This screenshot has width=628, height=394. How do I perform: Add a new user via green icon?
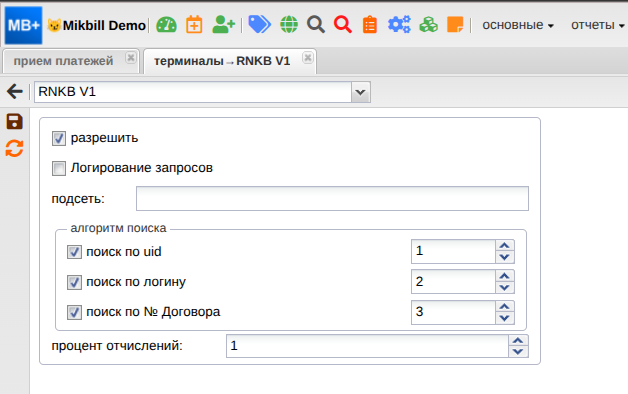223,25
